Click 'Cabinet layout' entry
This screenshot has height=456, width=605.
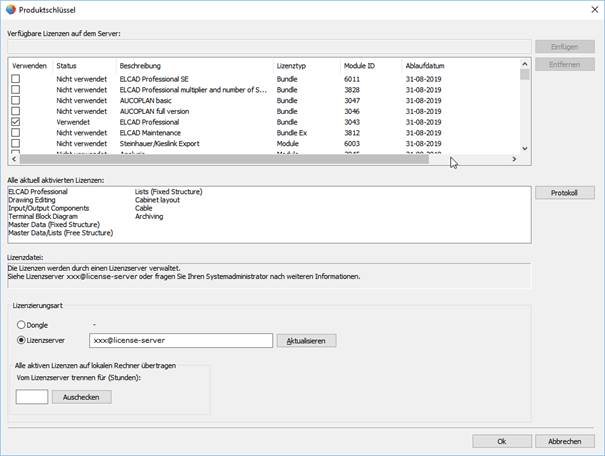pyautogui.click(x=157, y=200)
